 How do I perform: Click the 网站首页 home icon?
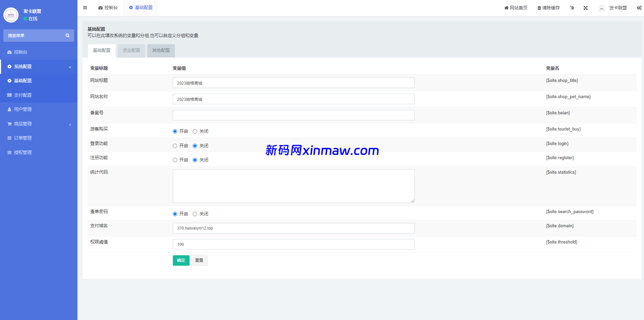[x=506, y=8]
